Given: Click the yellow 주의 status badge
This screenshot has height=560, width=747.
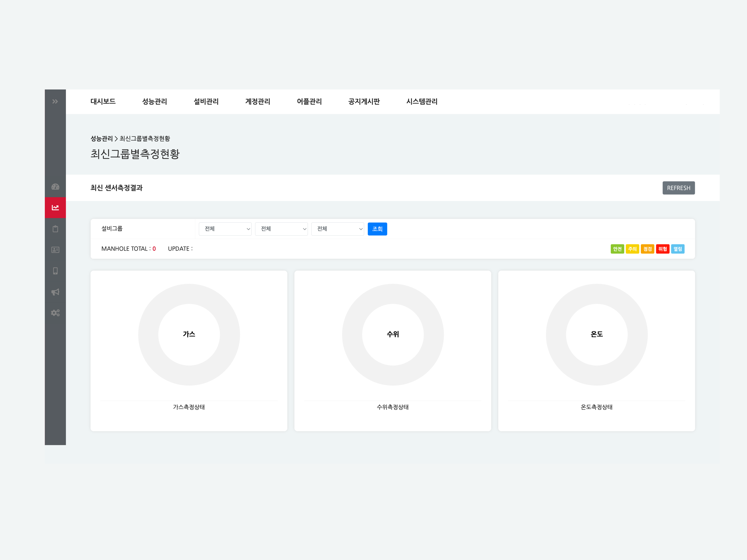Looking at the screenshot, I should point(632,249).
